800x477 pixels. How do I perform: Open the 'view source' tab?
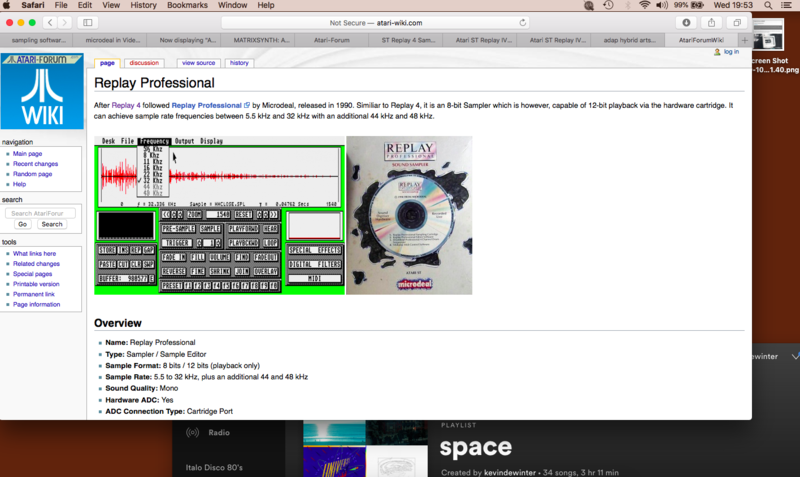tap(198, 63)
